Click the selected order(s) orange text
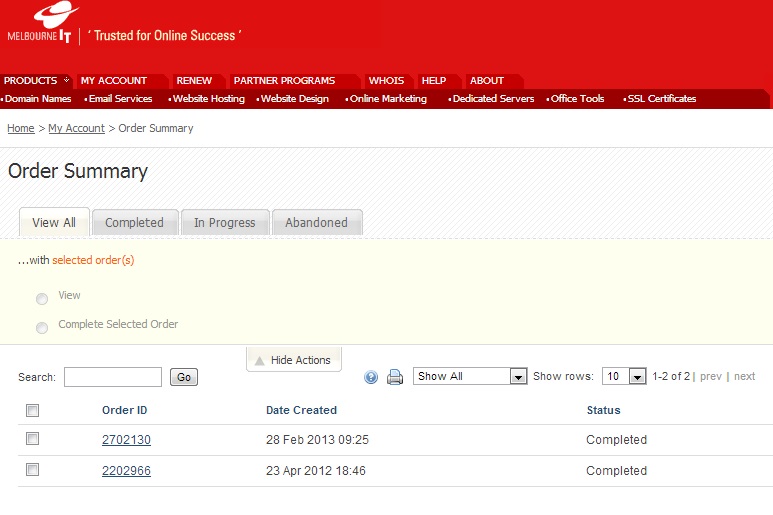 [x=93, y=260]
